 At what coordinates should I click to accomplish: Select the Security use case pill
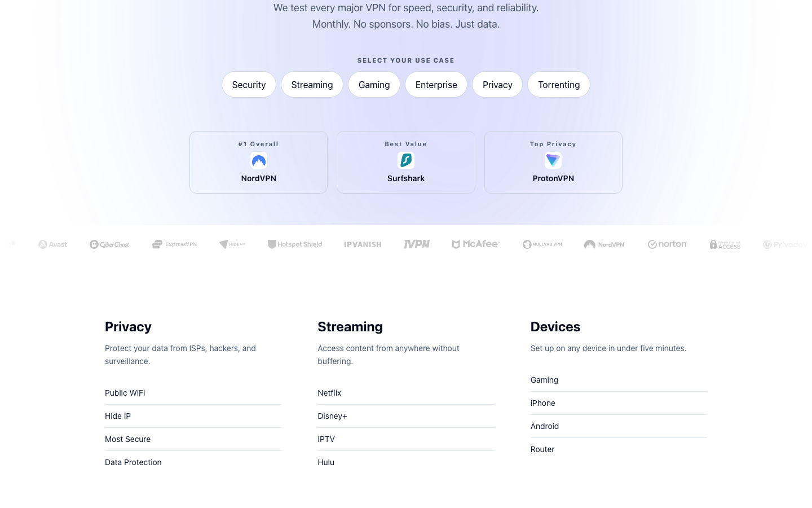click(x=249, y=85)
